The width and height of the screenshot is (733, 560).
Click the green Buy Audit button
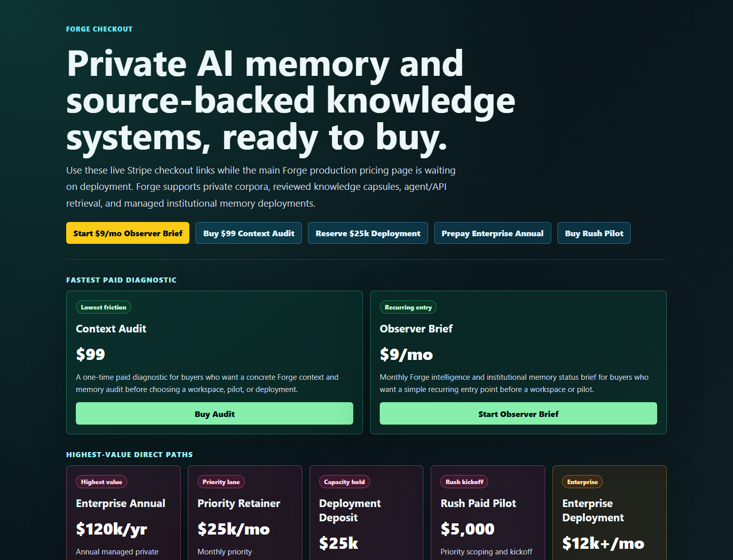[x=214, y=413]
